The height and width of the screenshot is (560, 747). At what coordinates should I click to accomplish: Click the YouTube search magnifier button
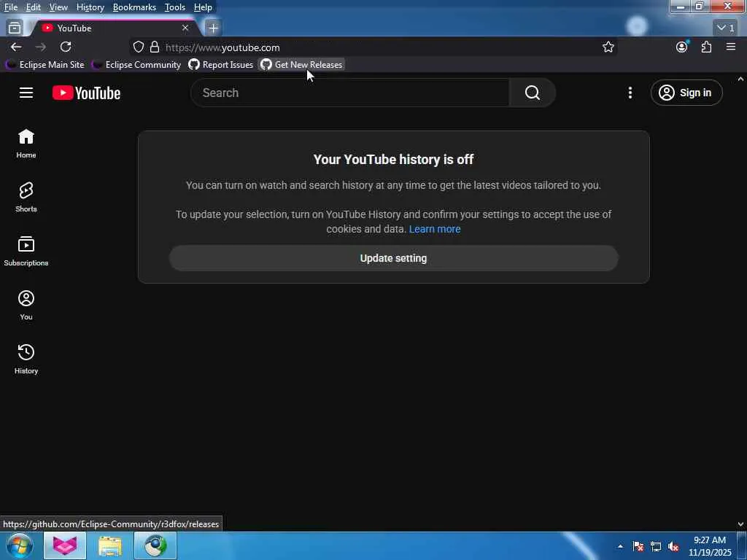[x=532, y=93]
